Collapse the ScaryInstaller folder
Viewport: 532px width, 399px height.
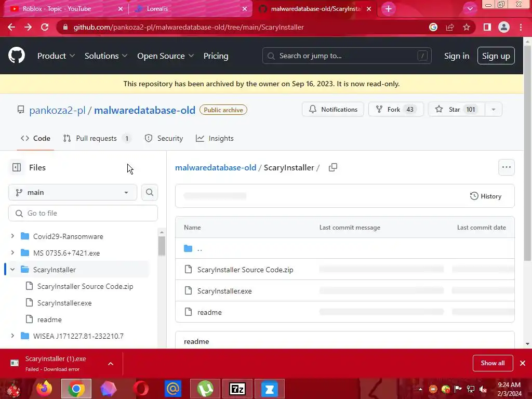[12, 270]
